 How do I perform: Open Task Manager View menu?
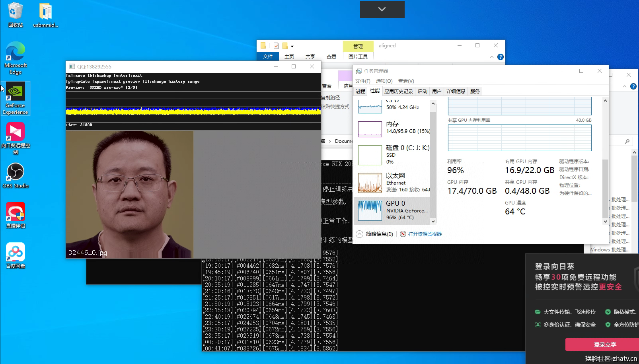406,81
